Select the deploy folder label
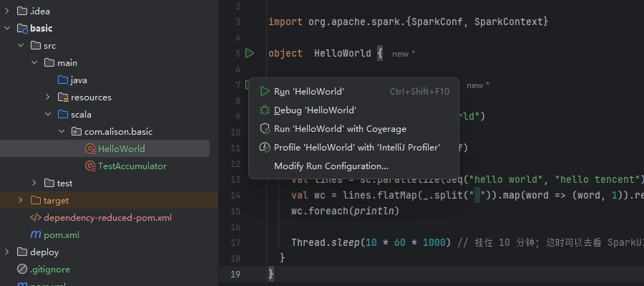 tap(44, 252)
